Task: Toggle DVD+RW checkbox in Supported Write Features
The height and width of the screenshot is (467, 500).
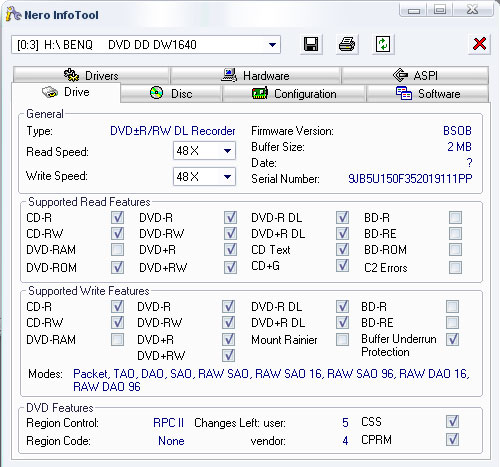Action: [x=228, y=355]
